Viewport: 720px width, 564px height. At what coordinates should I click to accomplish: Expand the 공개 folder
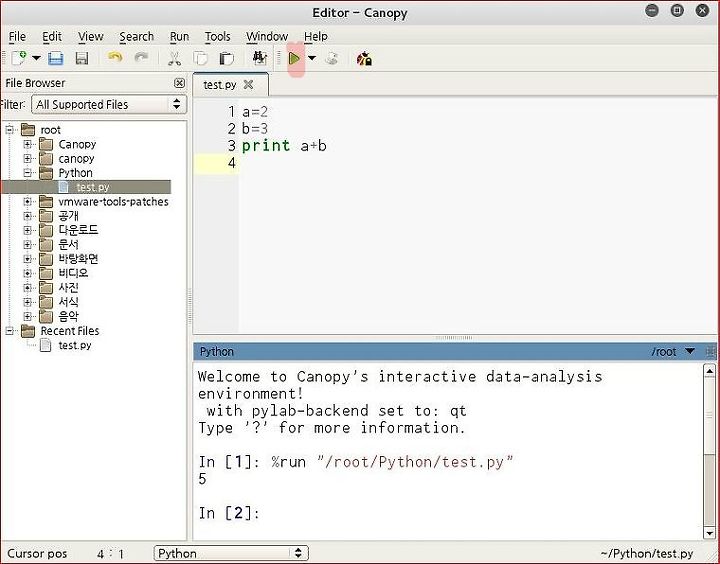tap(27, 216)
